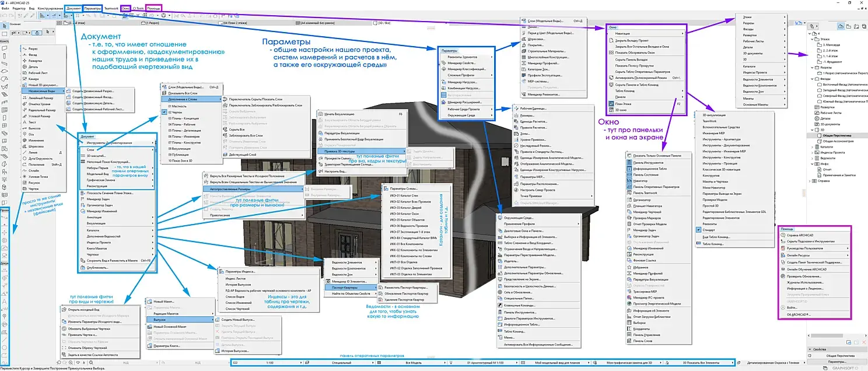
Task: Toggle the Информационное Табло panel visibility
Action: click(x=629, y=167)
